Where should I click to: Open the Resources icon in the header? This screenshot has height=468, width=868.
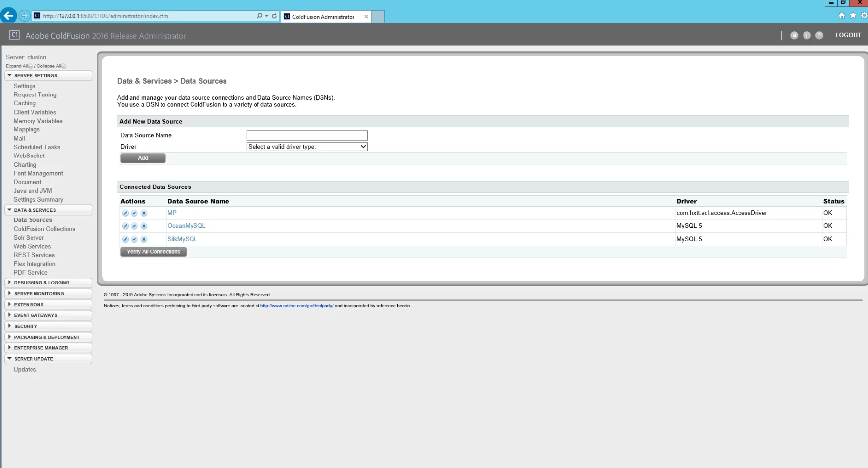[794, 35]
